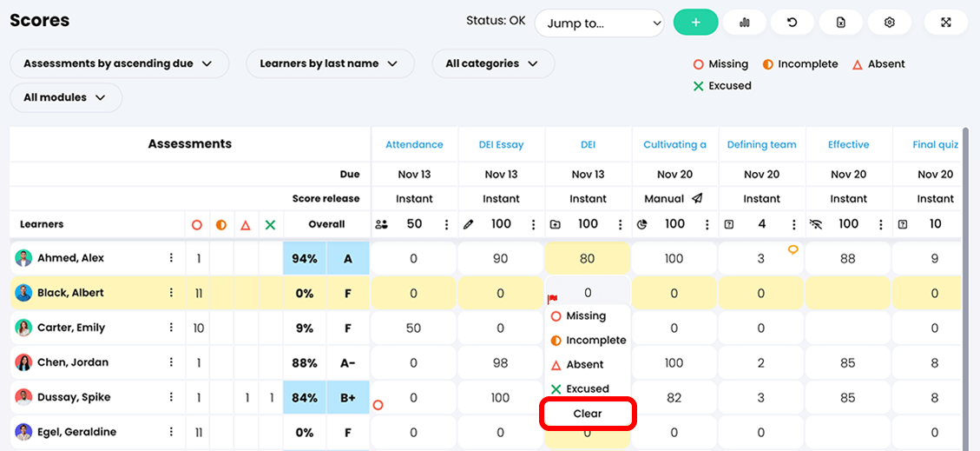Screen dimensions: 980x451
Task: Open the Jump to... dropdown
Action: pos(600,23)
